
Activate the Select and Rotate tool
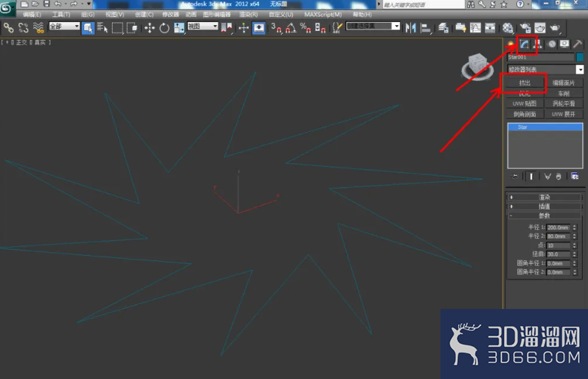point(165,28)
